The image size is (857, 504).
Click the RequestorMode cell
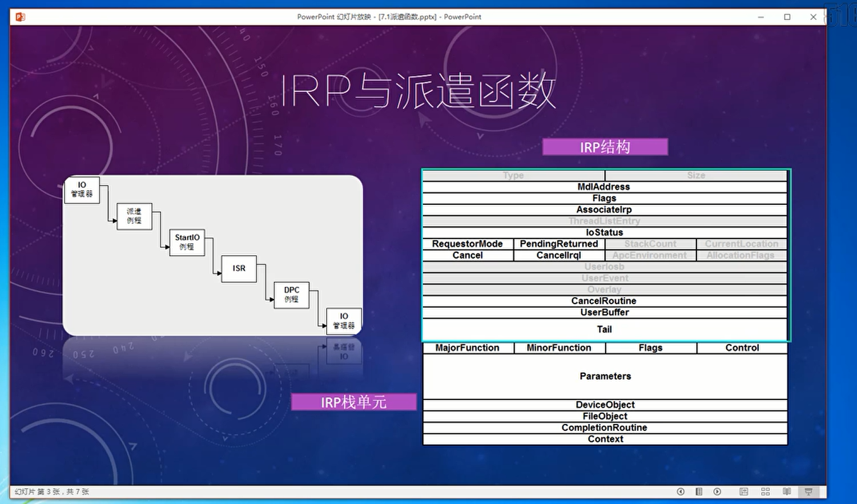click(x=468, y=244)
